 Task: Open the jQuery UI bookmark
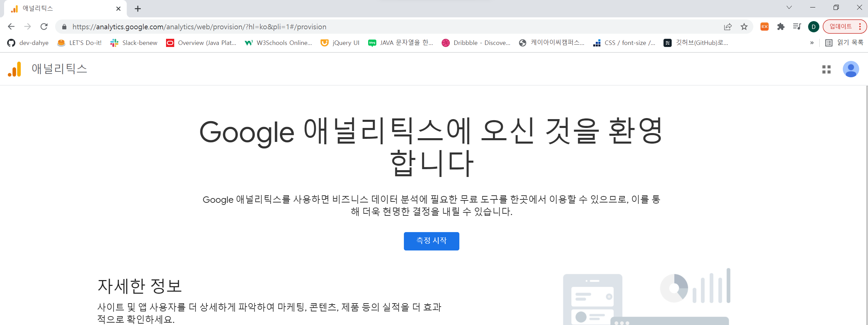(x=340, y=43)
